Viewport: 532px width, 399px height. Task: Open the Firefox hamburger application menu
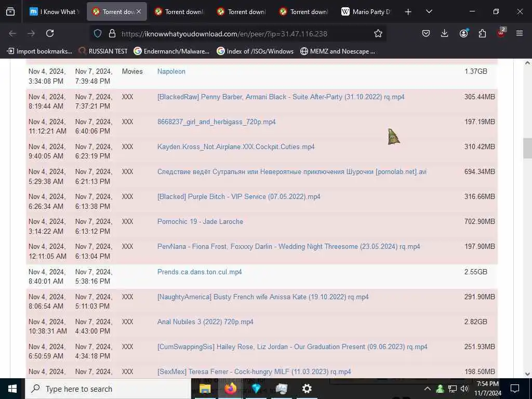click(x=520, y=33)
